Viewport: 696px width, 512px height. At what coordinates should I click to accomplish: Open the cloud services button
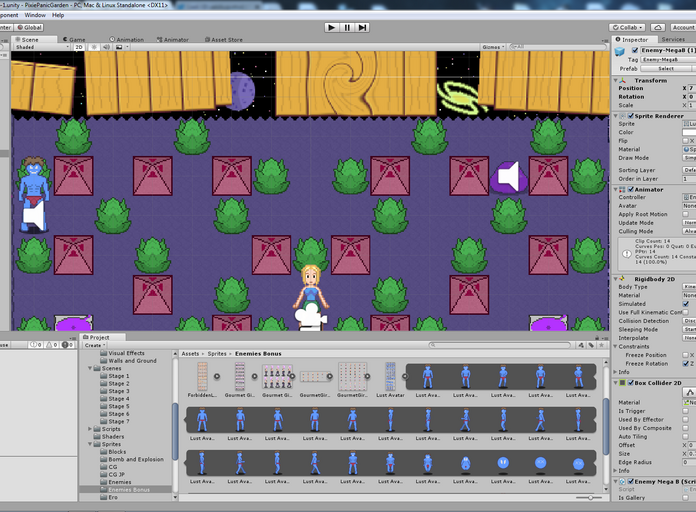(x=658, y=28)
